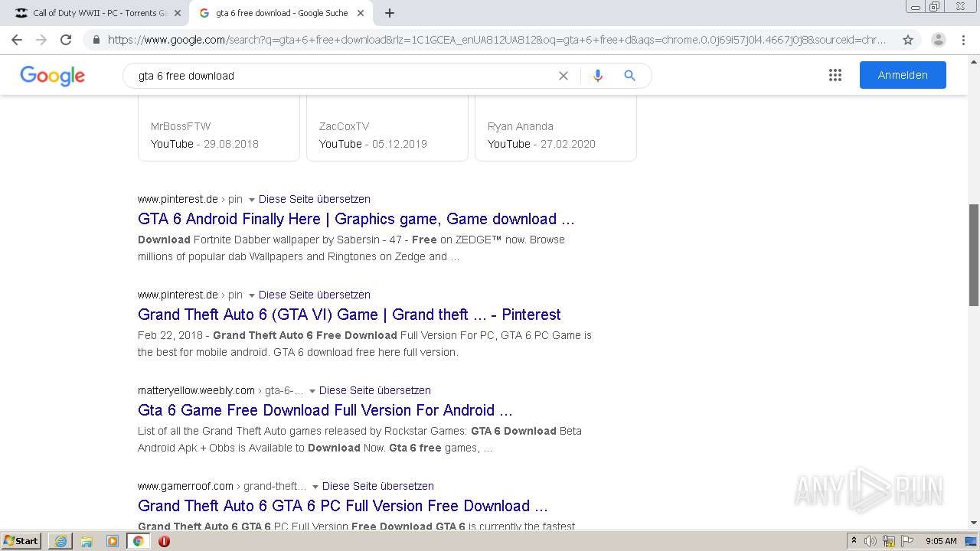Open dropdown arrow next to matteryellow.weebly.com
This screenshot has height=551, width=980.
pyautogui.click(x=312, y=391)
